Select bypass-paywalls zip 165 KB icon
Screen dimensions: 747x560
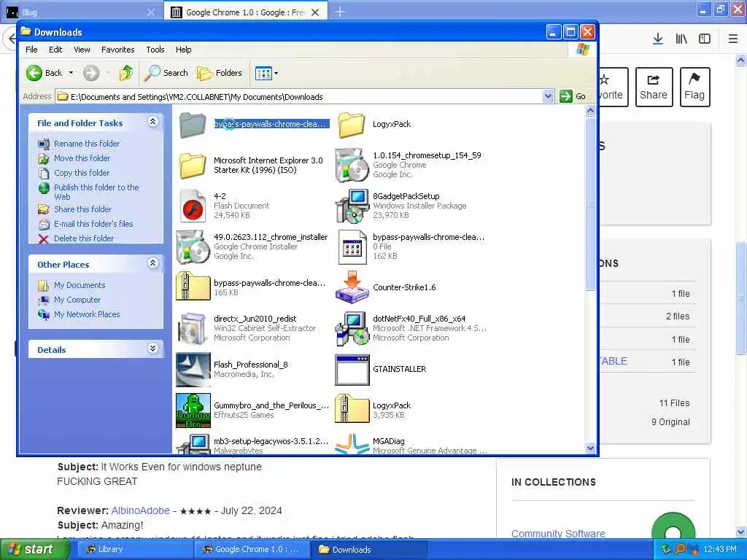pyautogui.click(x=193, y=287)
